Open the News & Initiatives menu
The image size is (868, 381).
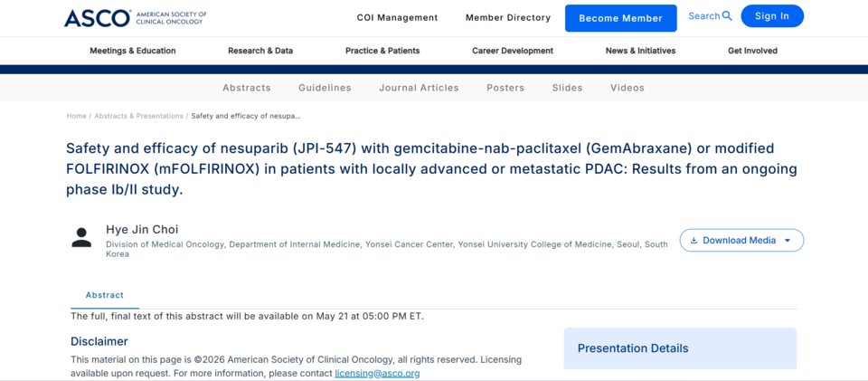point(640,51)
